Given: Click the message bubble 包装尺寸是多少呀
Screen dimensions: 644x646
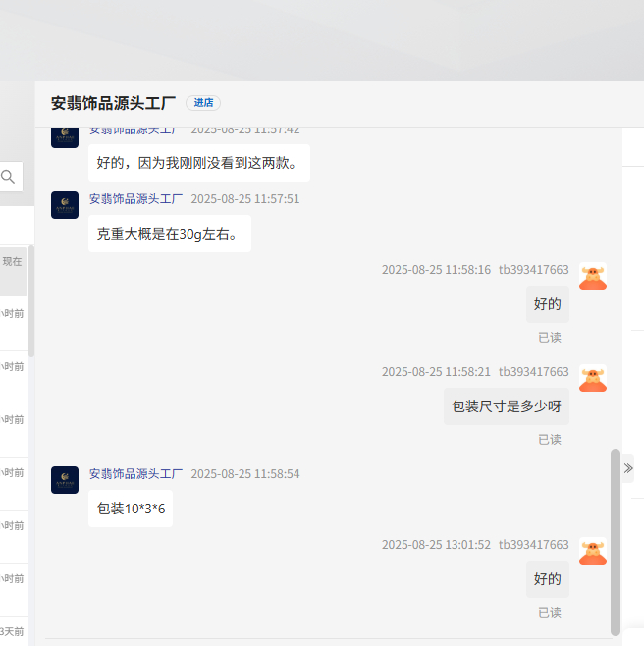Looking at the screenshot, I should coord(506,406).
